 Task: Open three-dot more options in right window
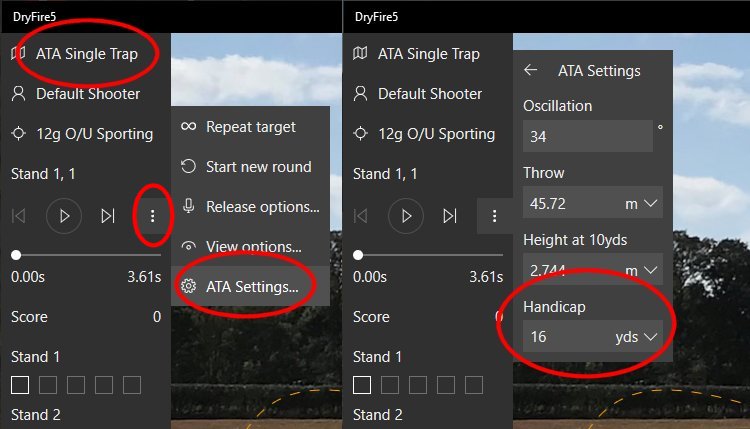[x=494, y=215]
